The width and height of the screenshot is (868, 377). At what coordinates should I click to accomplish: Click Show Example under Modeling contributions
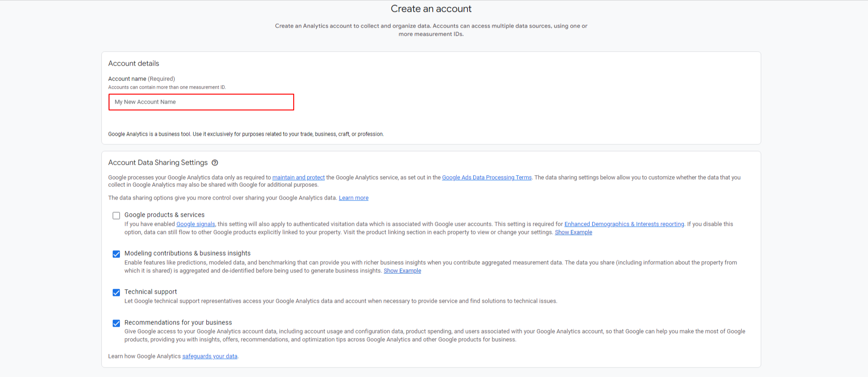(402, 271)
